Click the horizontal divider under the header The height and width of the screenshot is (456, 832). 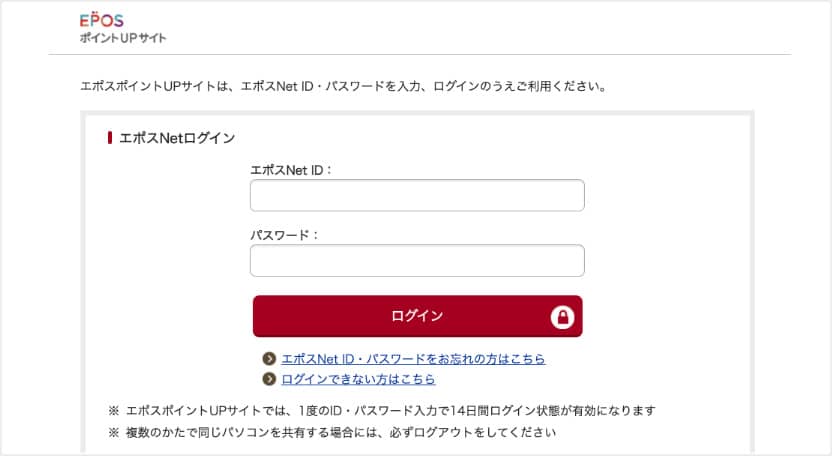click(419, 54)
